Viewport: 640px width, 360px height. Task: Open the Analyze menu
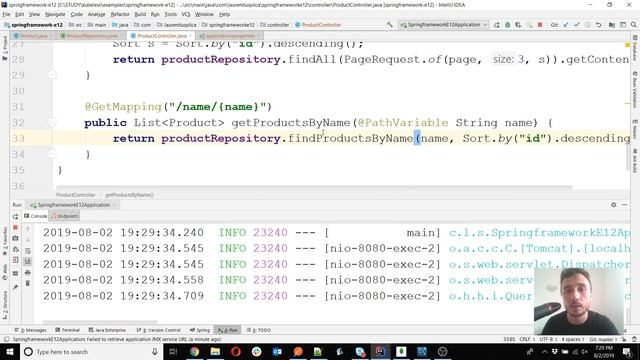click(96, 14)
